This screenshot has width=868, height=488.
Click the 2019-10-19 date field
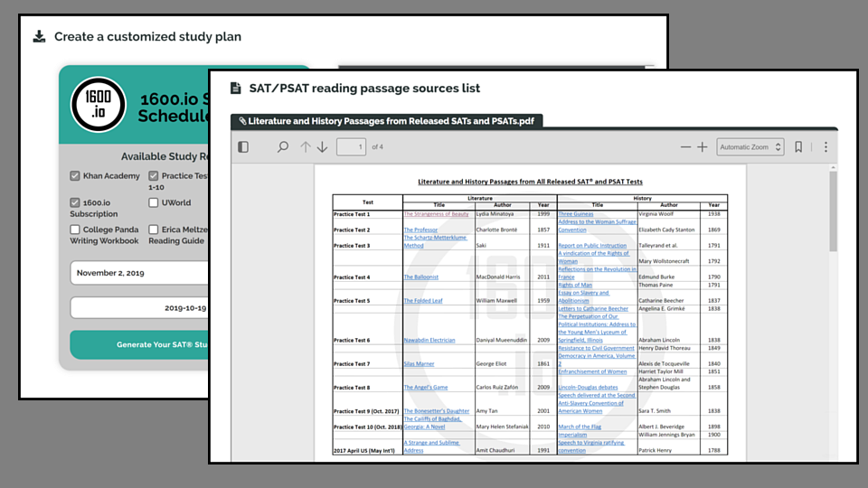click(139, 307)
